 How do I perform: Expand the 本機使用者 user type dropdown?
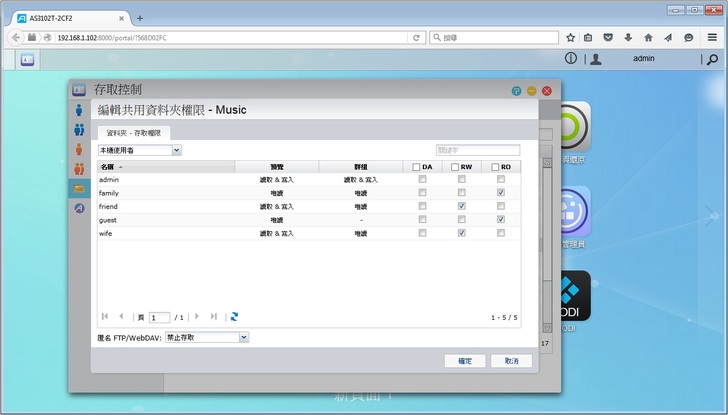(139, 150)
